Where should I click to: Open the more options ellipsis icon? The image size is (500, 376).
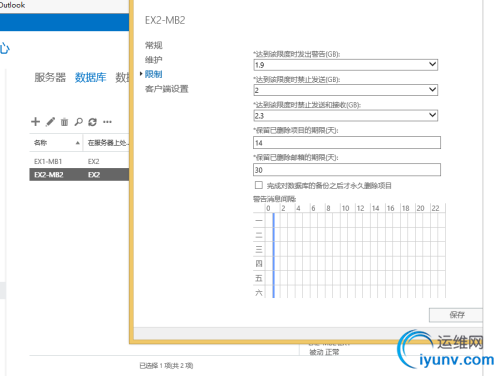107,122
